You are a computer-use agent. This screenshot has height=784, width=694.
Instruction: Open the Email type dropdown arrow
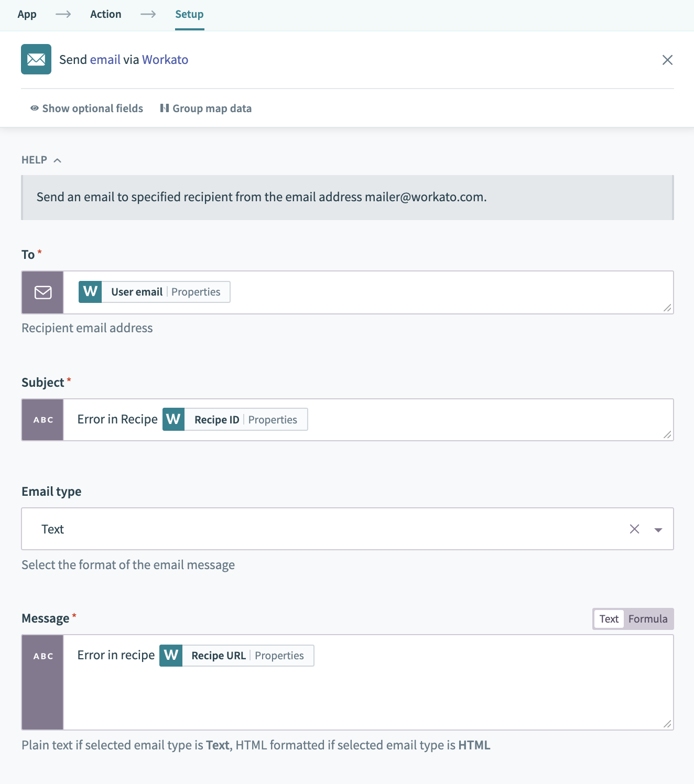[658, 529]
